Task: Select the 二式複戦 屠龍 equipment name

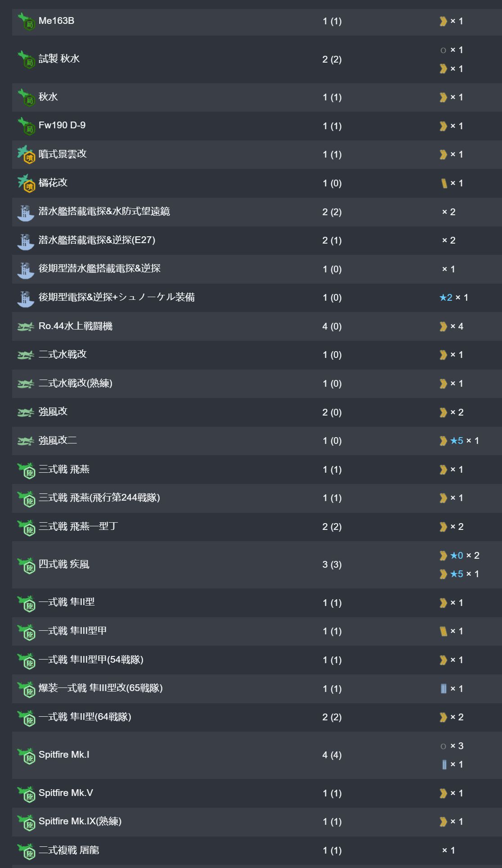Action: pos(69,850)
